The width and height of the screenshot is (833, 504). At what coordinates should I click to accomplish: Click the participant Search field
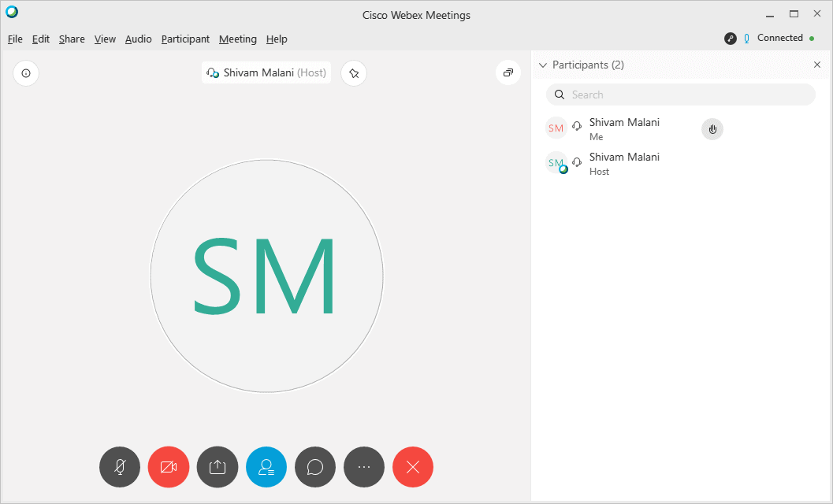click(681, 94)
